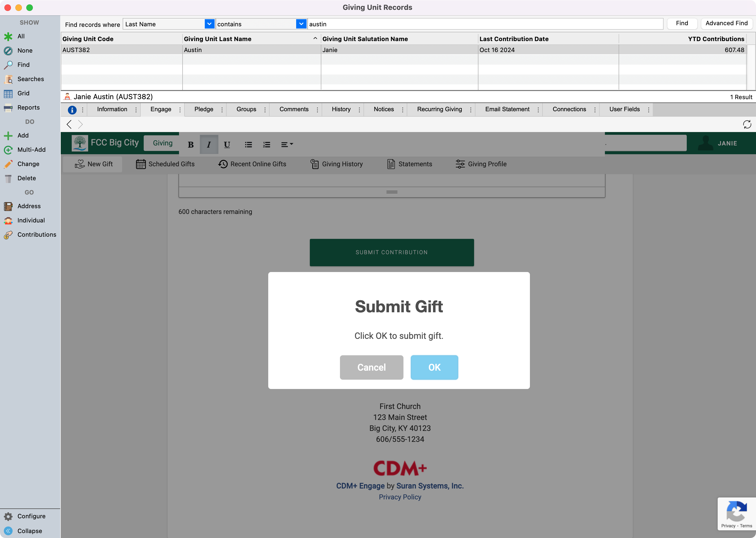This screenshot has width=756, height=538.
Task: Click OK to submit gift
Action: pos(434,367)
